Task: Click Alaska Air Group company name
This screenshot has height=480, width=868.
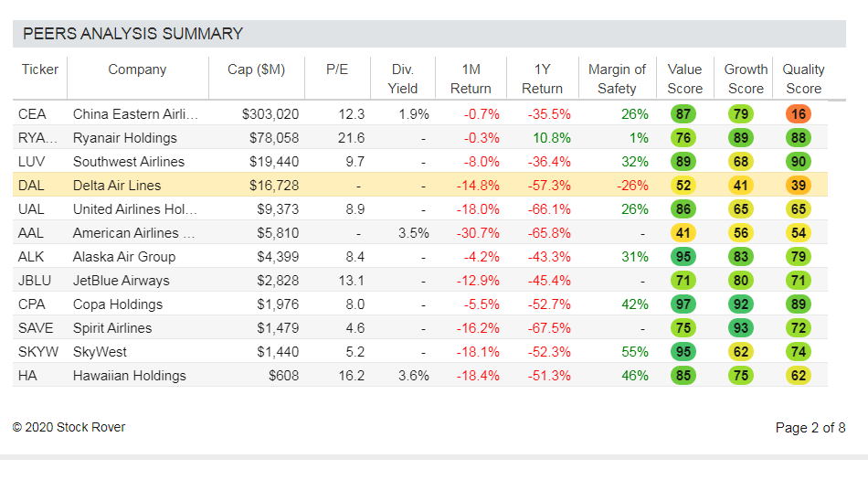Action: [124, 257]
